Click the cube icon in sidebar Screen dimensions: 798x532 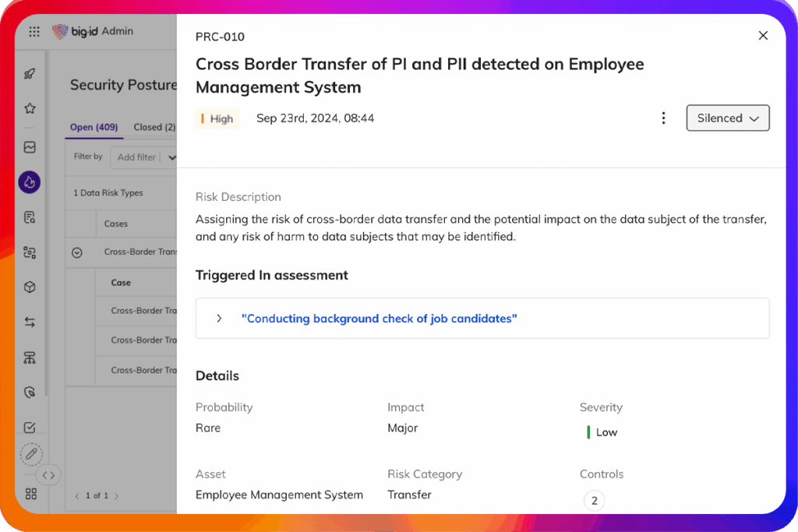30,287
